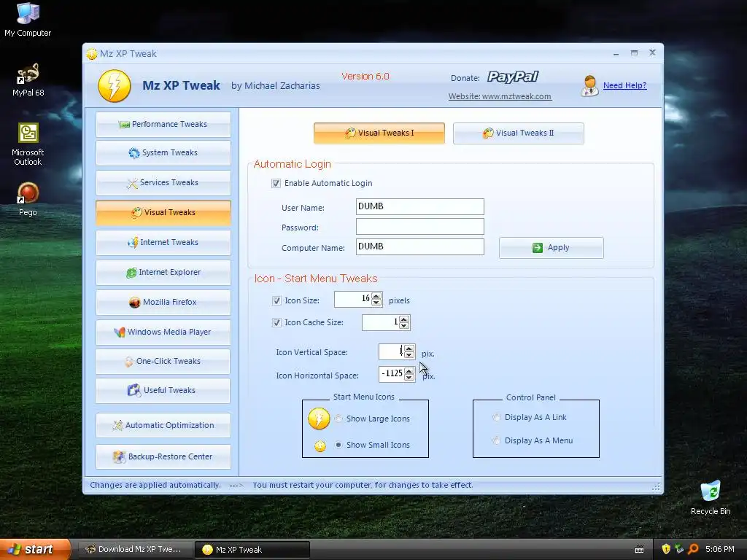Screen dimensions: 747x560
Task: Increase Icon Vertical Space value
Action: pos(409,349)
